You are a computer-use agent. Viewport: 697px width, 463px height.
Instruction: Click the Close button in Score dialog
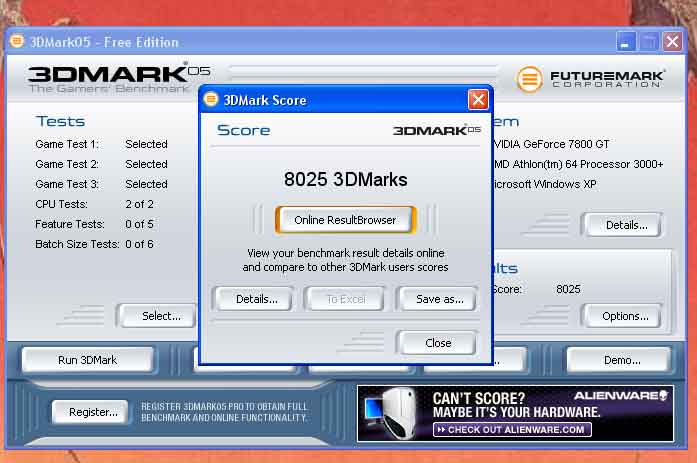[438, 343]
